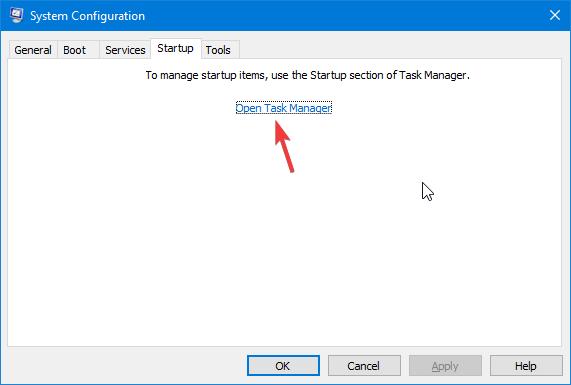Click empty tab strip right of Tools
Screen dimensions: 571x385
pyautogui.click(x=401, y=49)
